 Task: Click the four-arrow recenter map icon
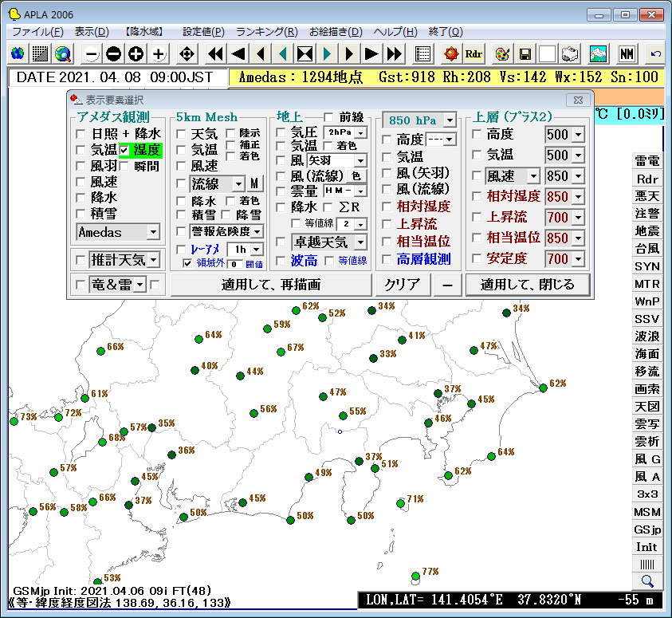(x=187, y=54)
